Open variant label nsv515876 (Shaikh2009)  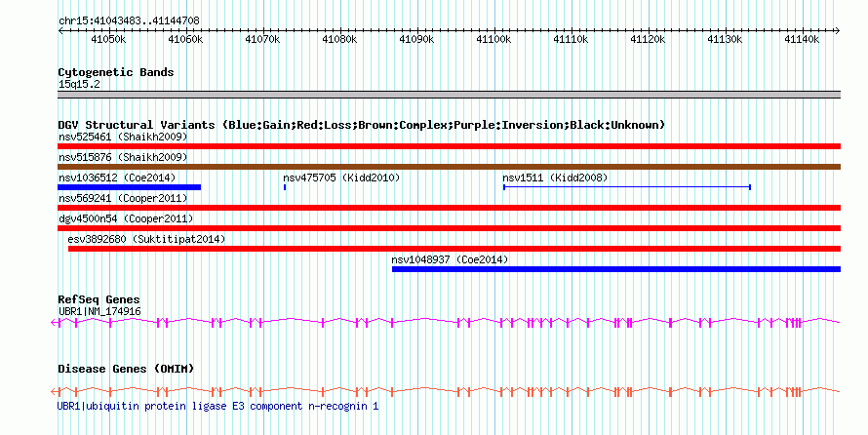point(123,157)
